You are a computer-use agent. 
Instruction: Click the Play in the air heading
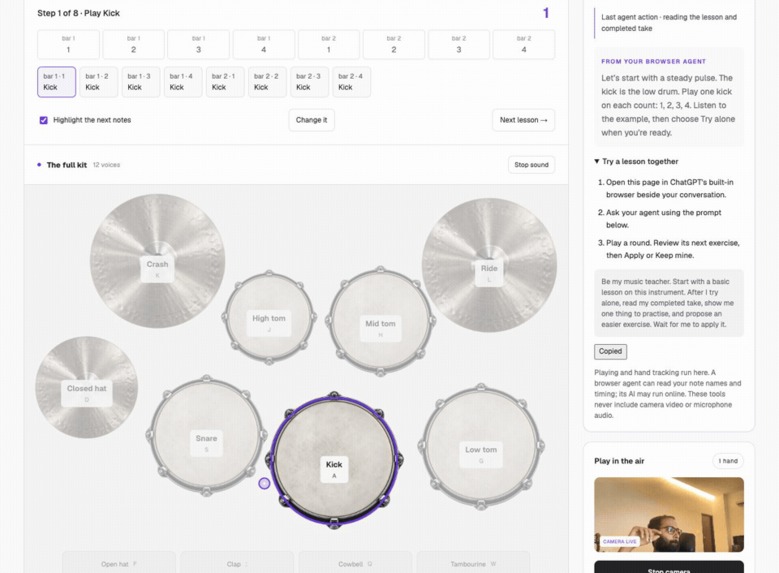[619, 461]
